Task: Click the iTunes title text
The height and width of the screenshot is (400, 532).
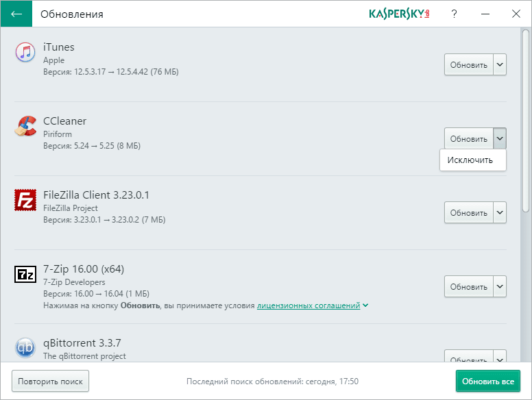Action: coord(59,47)
